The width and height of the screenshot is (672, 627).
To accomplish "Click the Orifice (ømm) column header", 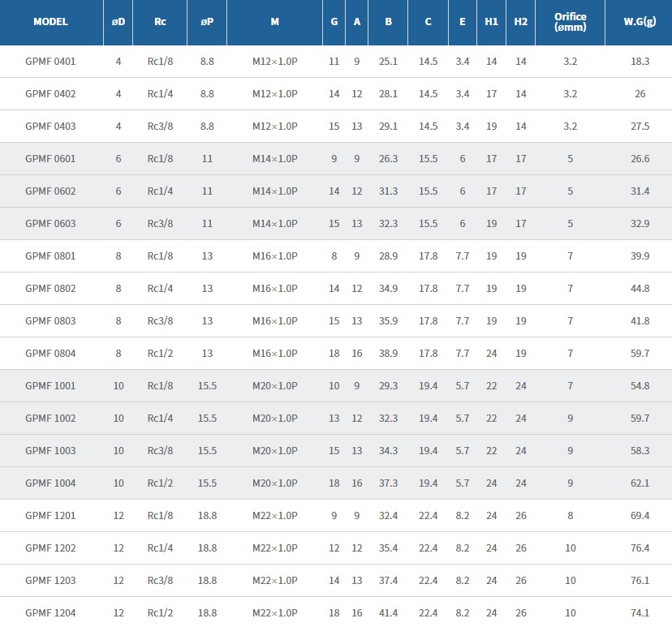I will [x=570, y=22].
